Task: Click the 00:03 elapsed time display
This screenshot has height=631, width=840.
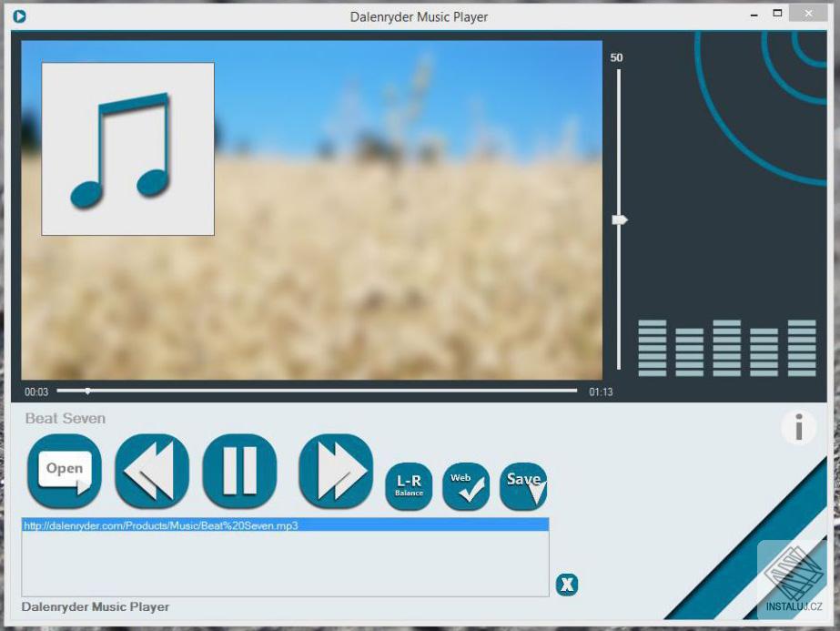Action: (35, 392)
